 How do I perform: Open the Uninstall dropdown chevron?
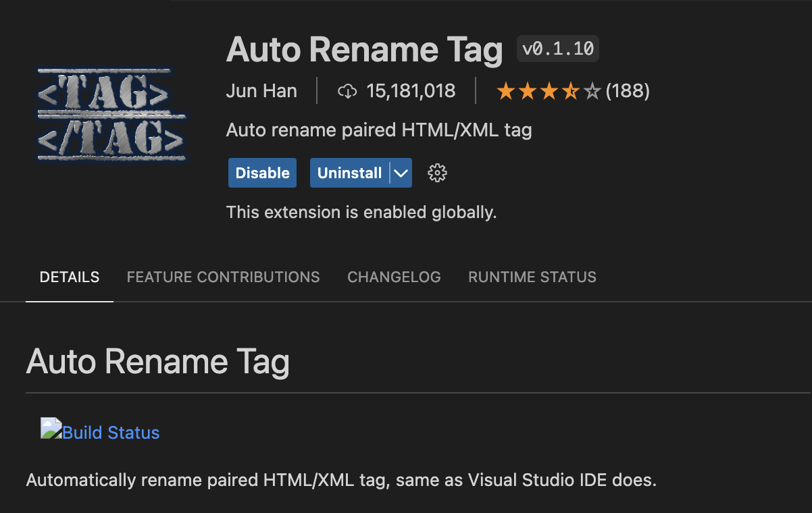click(400, 173)
